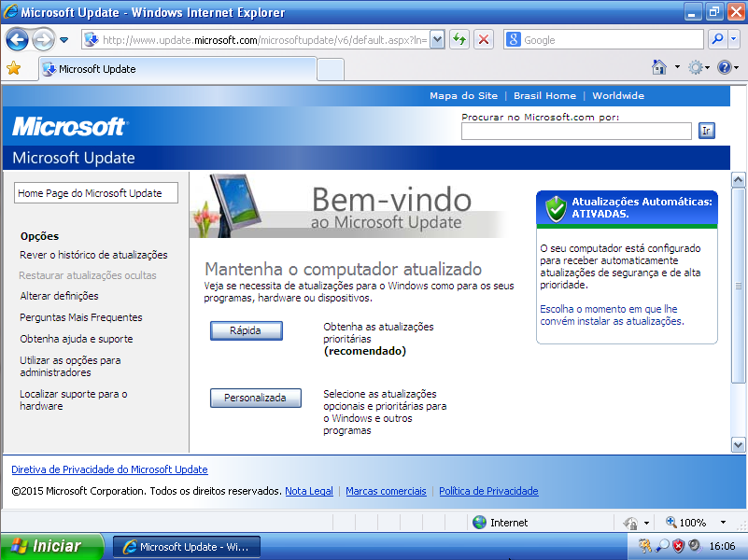Click the Microsoft.com search text field

point(576,131)
